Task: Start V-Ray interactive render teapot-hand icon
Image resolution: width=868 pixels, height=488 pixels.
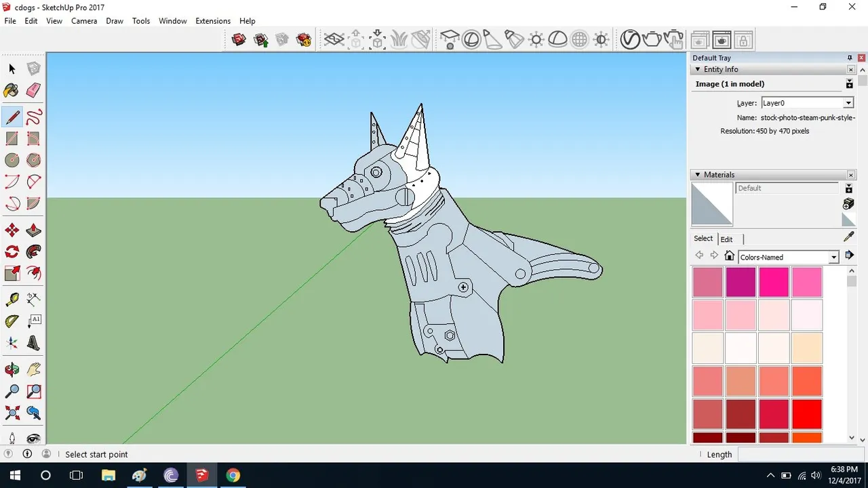Action: click(673, 40)
